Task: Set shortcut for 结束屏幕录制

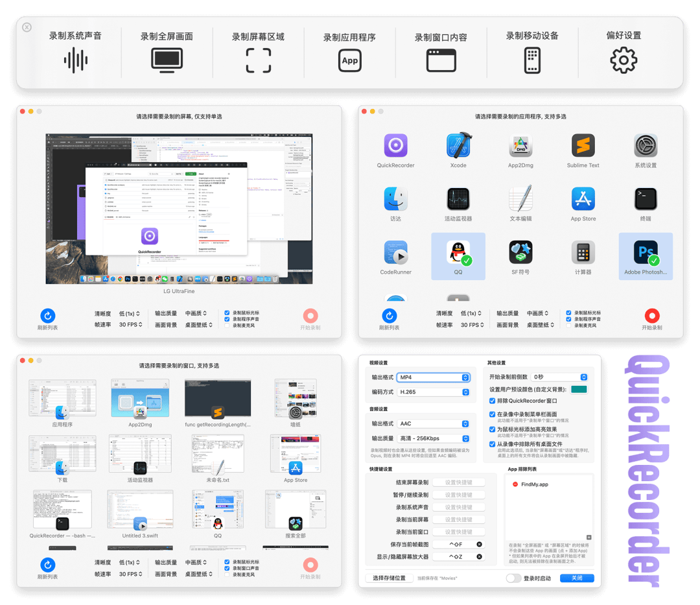Action: click(458, 482)
